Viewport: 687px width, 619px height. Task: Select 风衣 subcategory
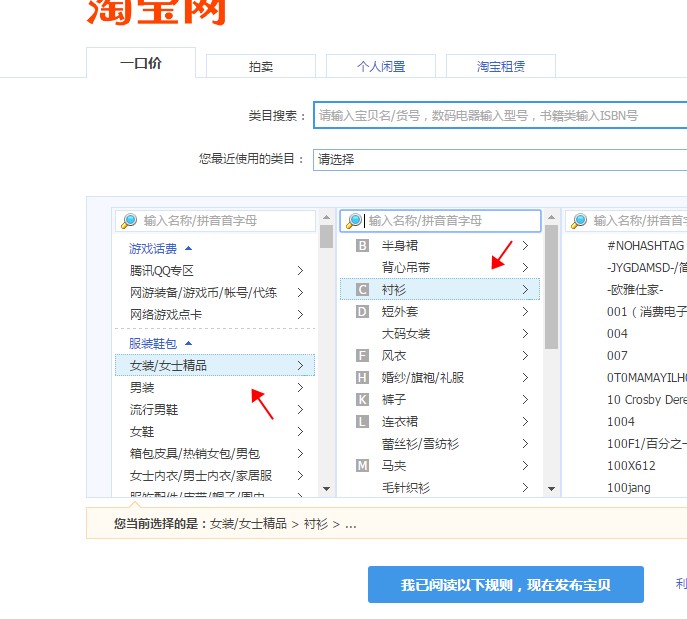click(x=440, y=356)
